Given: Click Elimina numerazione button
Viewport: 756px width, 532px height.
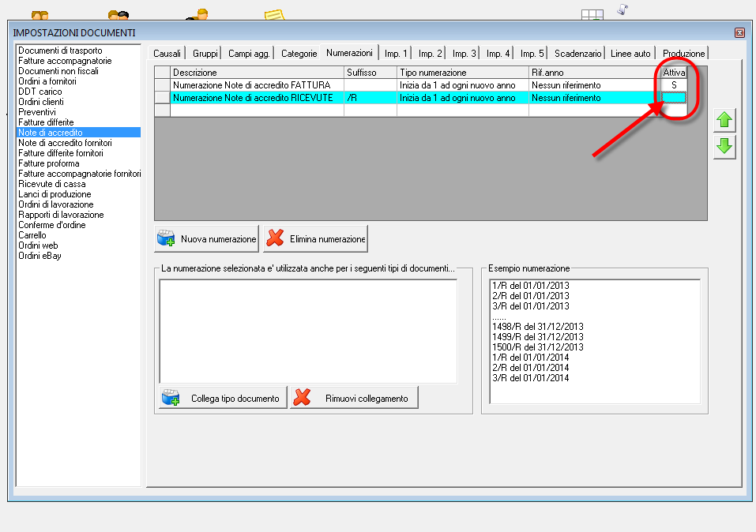Looking at the screenshot, I should tap(315, 238).
